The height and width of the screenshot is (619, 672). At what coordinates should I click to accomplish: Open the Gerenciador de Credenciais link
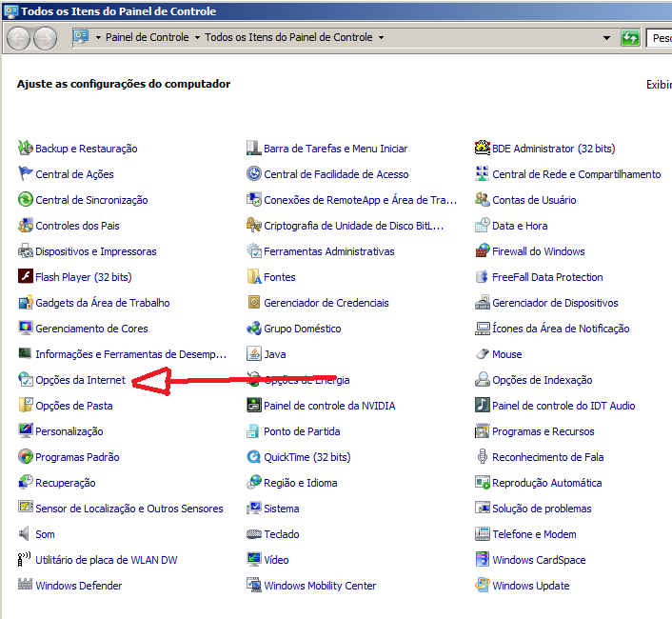pyautogui.click(x=326, y=303)
